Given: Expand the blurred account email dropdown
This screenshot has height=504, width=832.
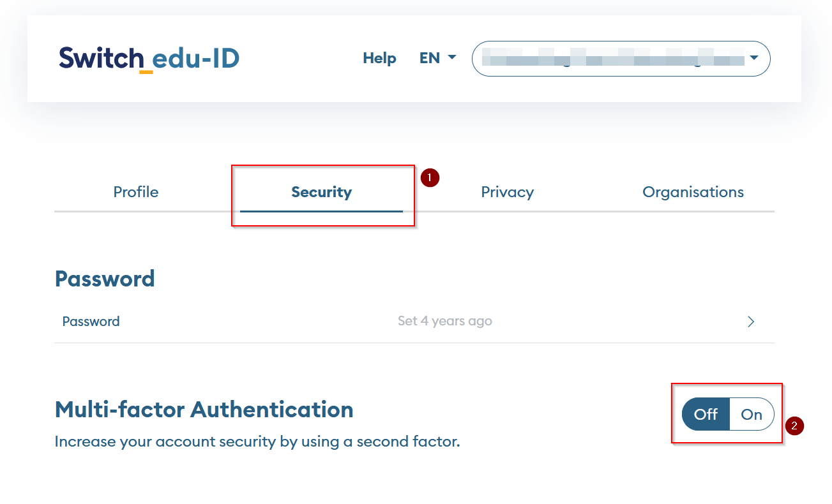Looking at the screenshot, I should pos(613,59).
